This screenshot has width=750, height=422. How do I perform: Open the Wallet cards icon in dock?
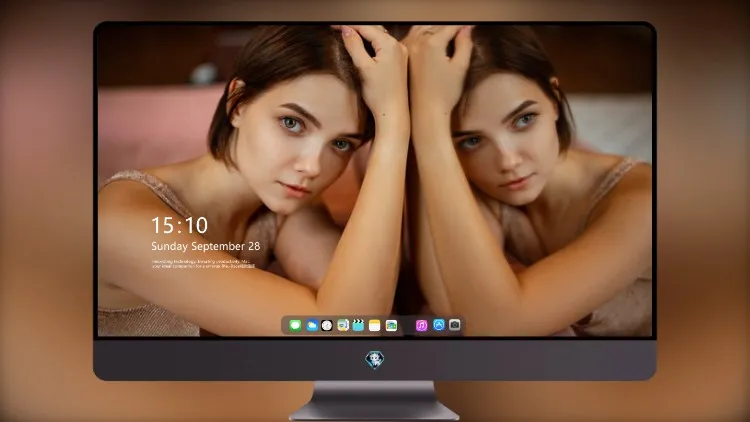pos(391,326)
